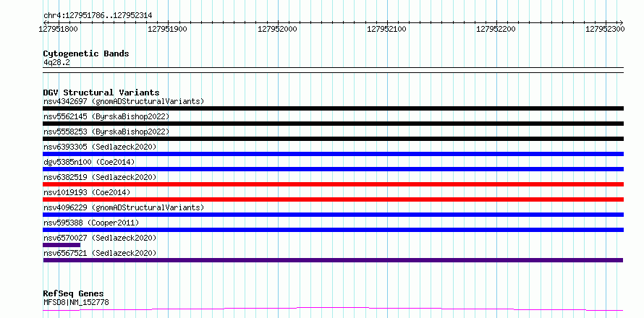Click the long purple bar under nsv6567521
The height and width of the screenshot is (318, 644).
click(333, 260)
